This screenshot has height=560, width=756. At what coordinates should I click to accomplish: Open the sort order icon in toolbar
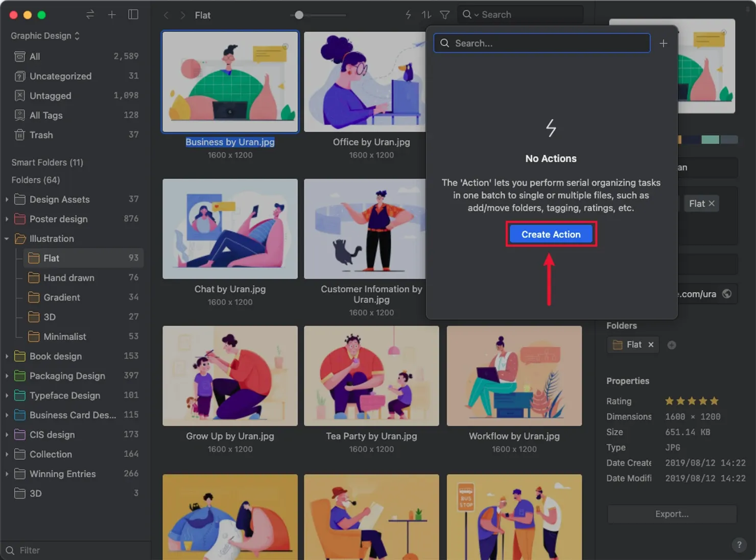tap(426, 15)
